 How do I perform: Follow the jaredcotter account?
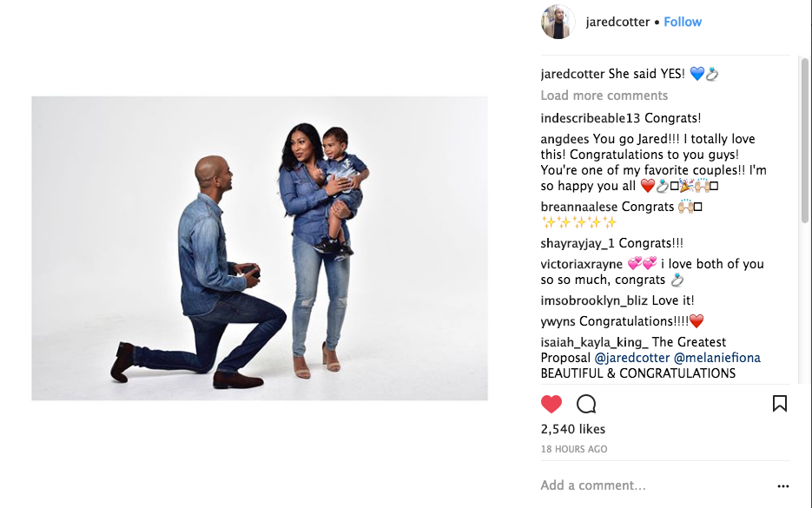coord(683,22)
